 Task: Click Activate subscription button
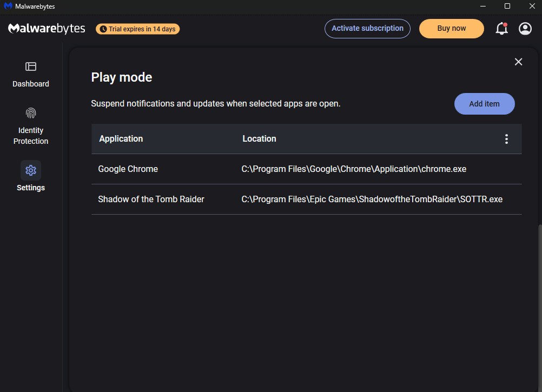(367, 29)
